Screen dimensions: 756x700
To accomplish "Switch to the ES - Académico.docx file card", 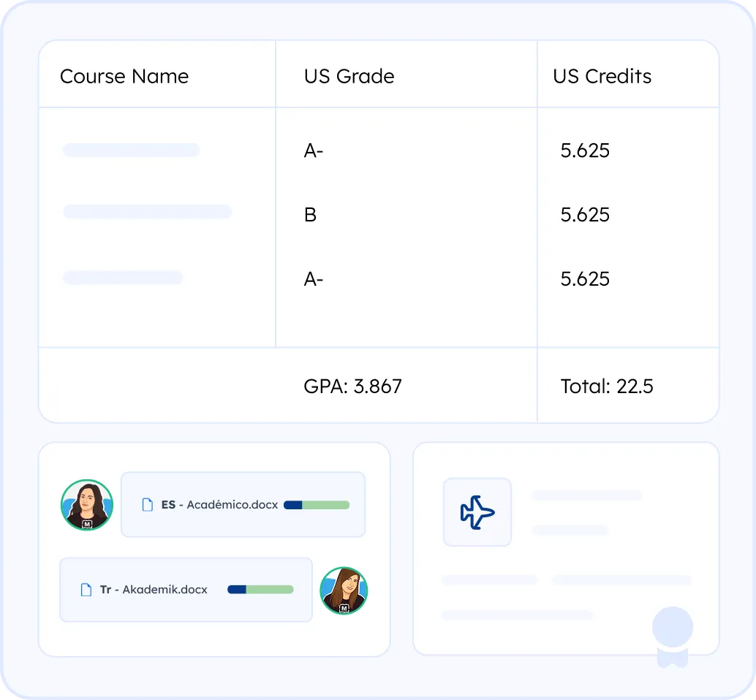I will pyautogui.click(x=243, y=504).
